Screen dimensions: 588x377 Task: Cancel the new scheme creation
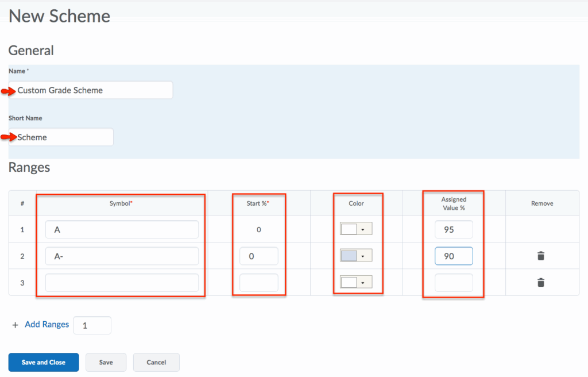pos(156,363)
